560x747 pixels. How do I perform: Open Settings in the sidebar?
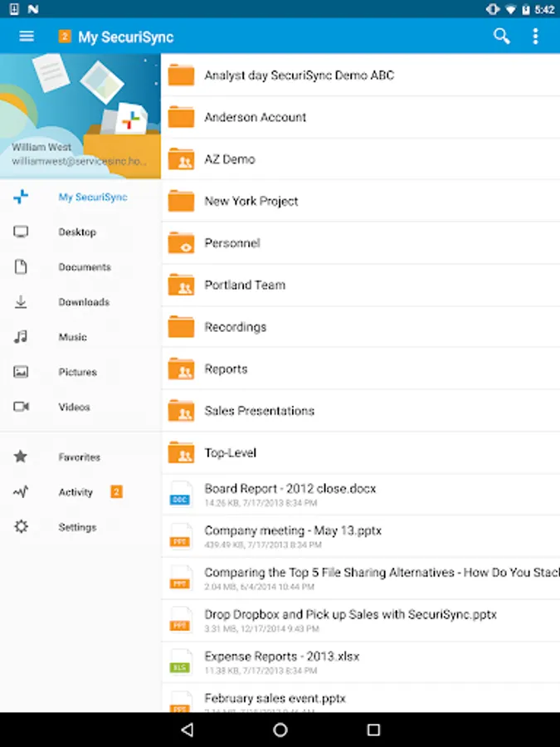coord(80,527)
